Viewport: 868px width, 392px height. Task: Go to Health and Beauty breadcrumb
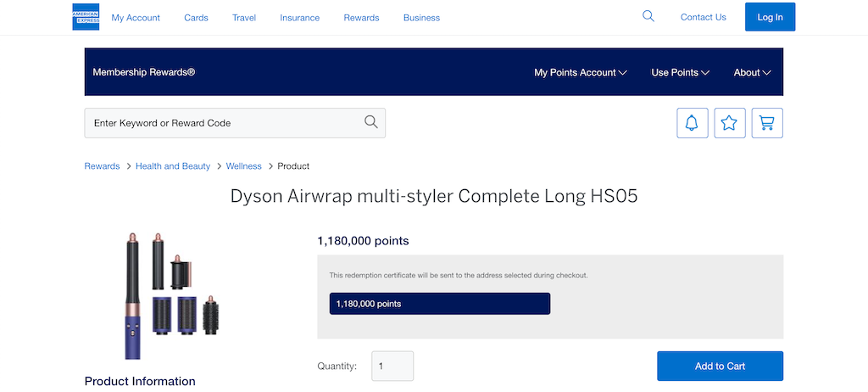pos(173,165)
